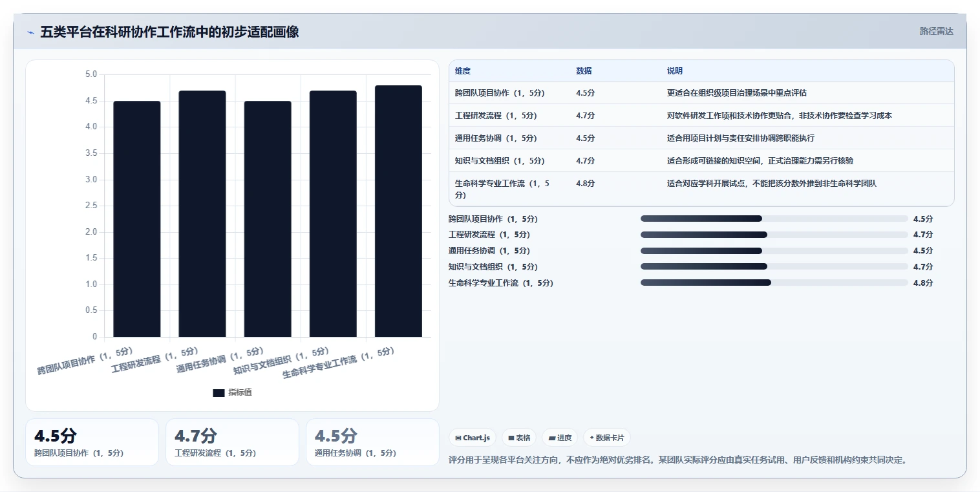Click the 通用任务协调 progress bar

click(774, 251)
